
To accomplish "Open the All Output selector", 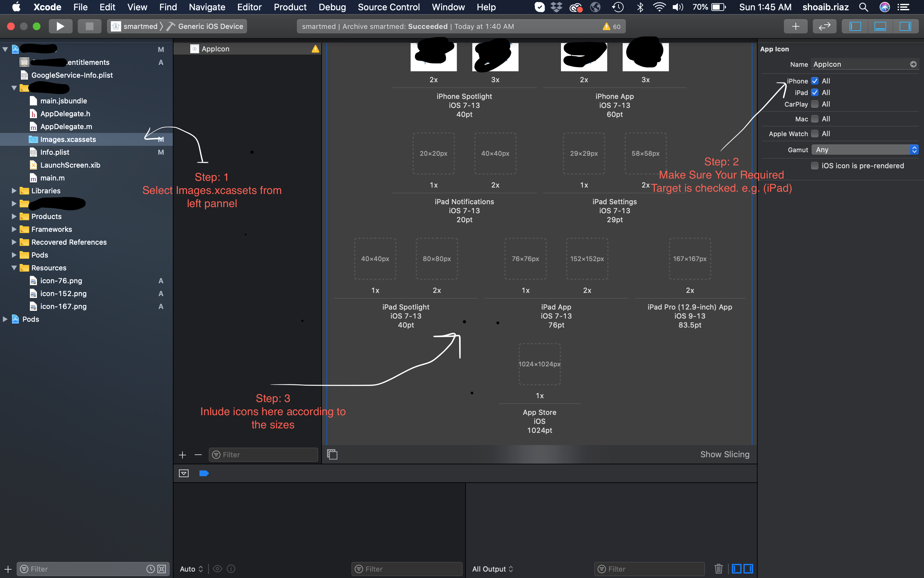I will pos(492,569).
